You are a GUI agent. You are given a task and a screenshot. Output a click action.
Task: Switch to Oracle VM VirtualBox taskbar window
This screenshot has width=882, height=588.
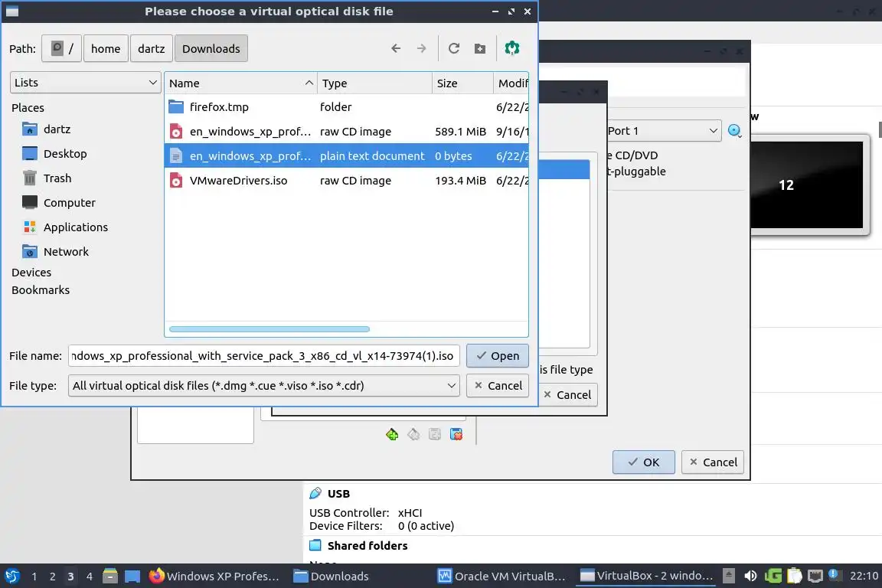[x=502, y=577]
